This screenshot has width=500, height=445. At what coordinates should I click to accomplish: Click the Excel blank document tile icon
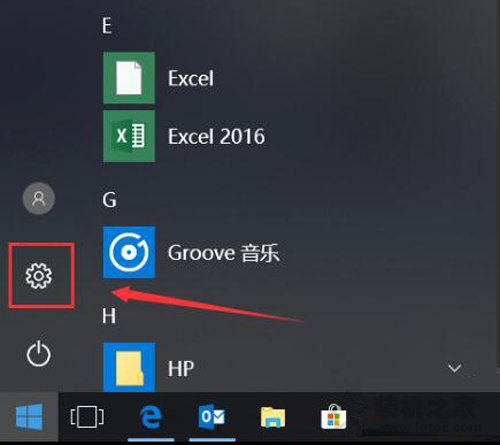point(129,78)
